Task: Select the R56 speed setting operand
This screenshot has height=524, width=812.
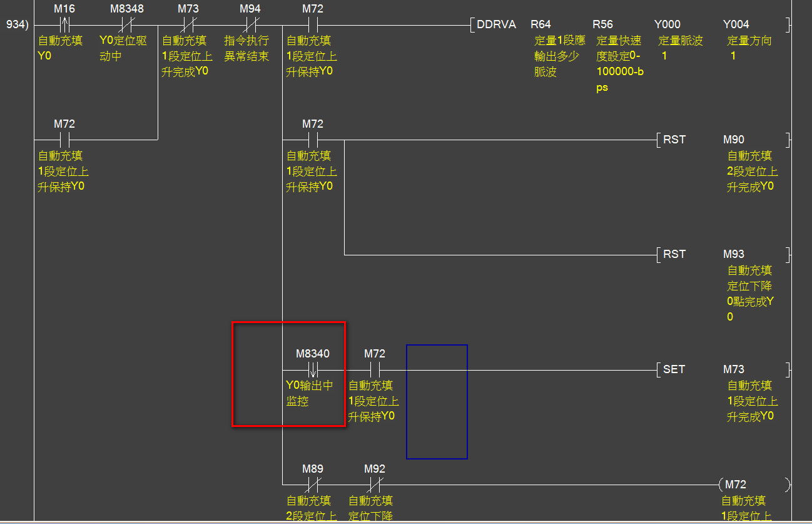Action: [603, 25]
